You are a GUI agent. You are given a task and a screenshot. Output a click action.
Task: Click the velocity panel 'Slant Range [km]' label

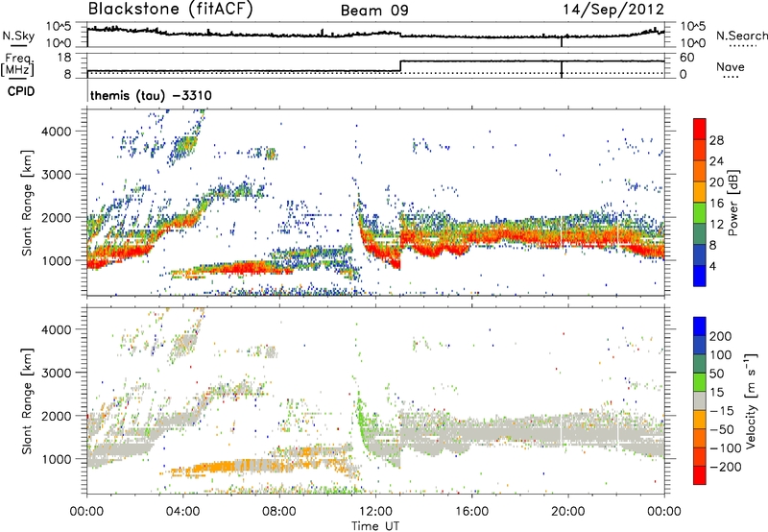pos(28,400)
